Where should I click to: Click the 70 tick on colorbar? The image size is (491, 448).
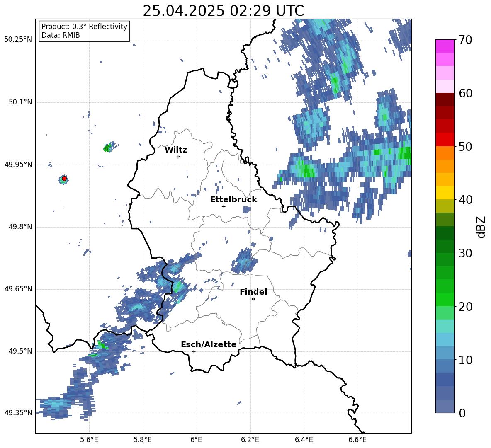[465, 40]
